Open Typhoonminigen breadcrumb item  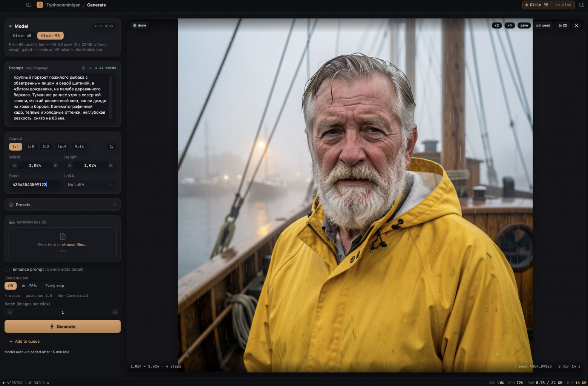(x=63, y=5)
